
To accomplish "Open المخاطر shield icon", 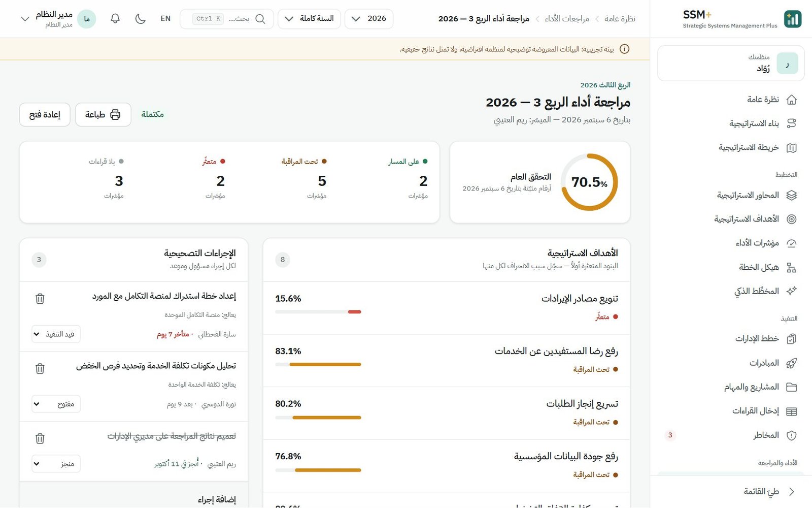I will pyautogui.click(x=791, y=435).
